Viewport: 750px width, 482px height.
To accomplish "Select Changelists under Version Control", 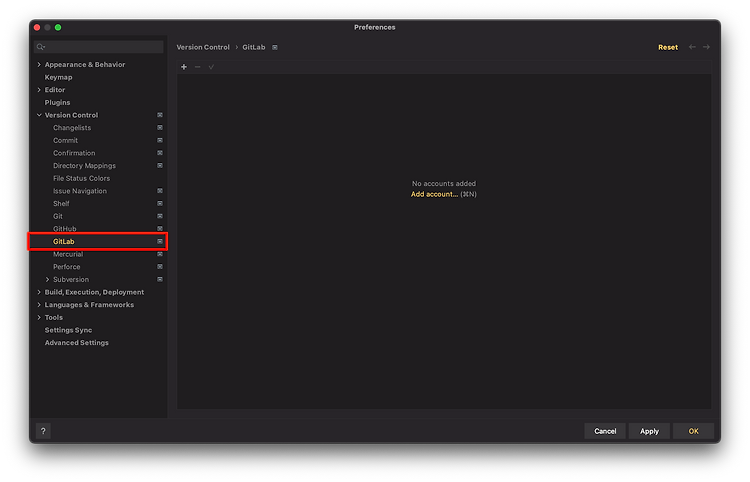I will point(72,128).
